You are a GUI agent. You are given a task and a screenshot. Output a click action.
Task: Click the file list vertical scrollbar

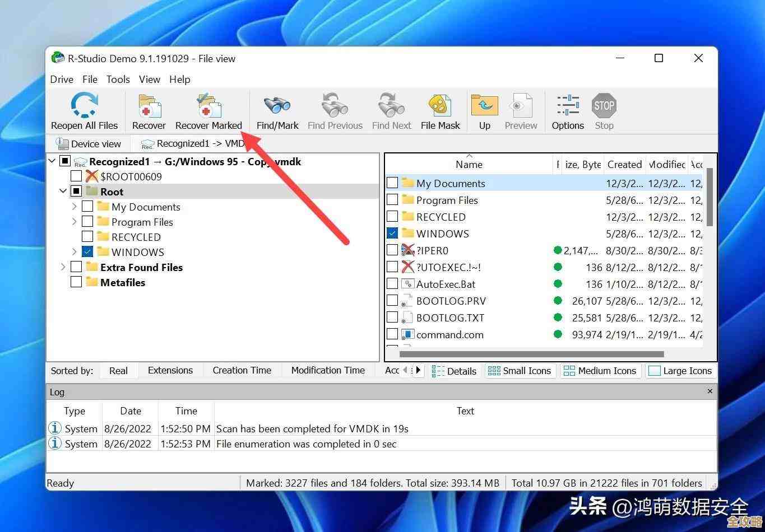pyautogui.click(x=709, y=196)
